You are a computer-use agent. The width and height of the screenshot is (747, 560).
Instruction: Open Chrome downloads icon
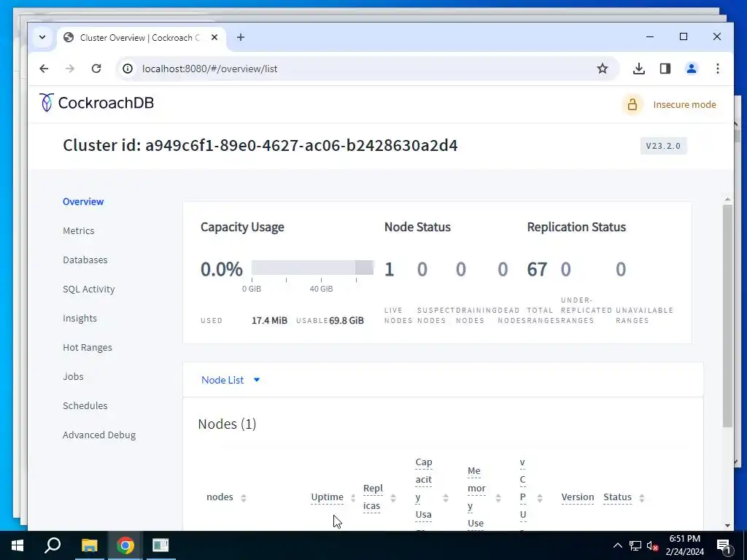(x=639, y=69)
